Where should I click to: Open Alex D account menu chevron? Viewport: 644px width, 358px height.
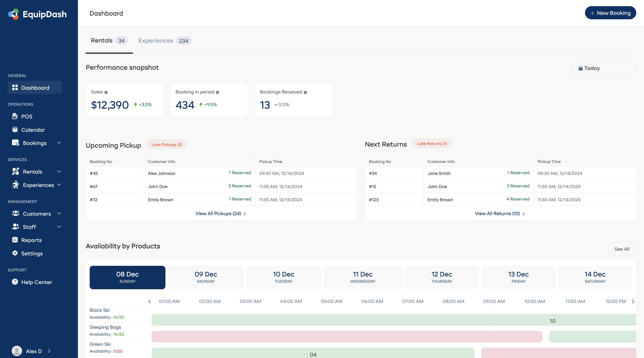[x=49, y=351]
